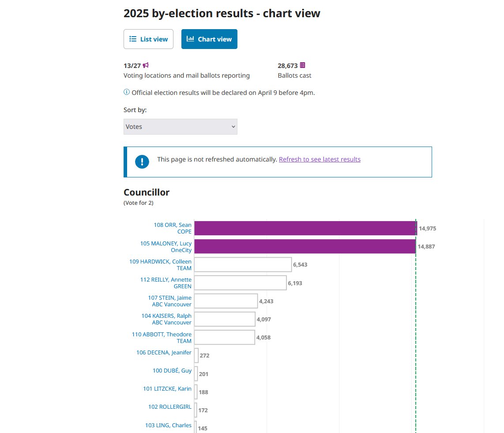This screenshot has width=504, height=433.
Task: Open 107 STEIN, Jaime ABC Vancouver link
Action: coord(170,301)
